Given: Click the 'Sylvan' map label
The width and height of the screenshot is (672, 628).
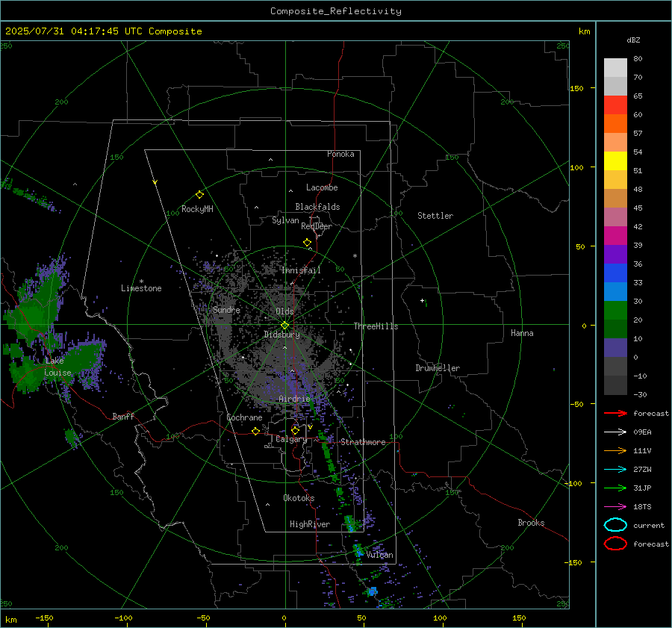Looking at the screenshot, I should tap(285, 220).
